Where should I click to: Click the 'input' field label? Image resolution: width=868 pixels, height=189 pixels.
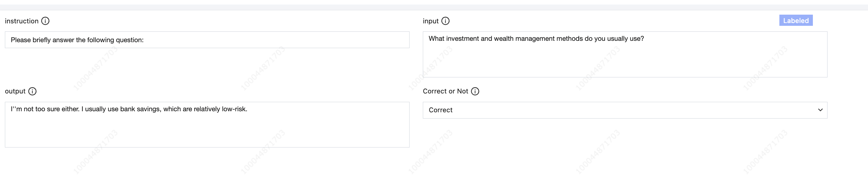tap(431, 21)
